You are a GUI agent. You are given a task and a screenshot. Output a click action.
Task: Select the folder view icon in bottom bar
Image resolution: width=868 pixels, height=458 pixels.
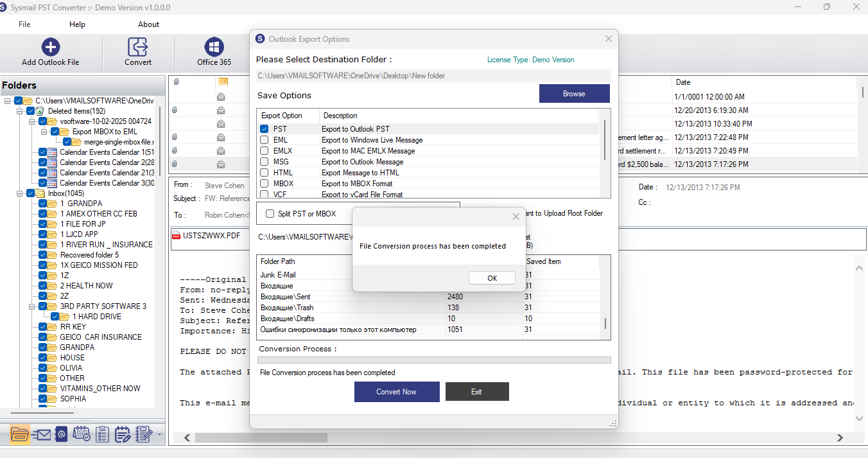pyautogui.click(x=20, y=435)
